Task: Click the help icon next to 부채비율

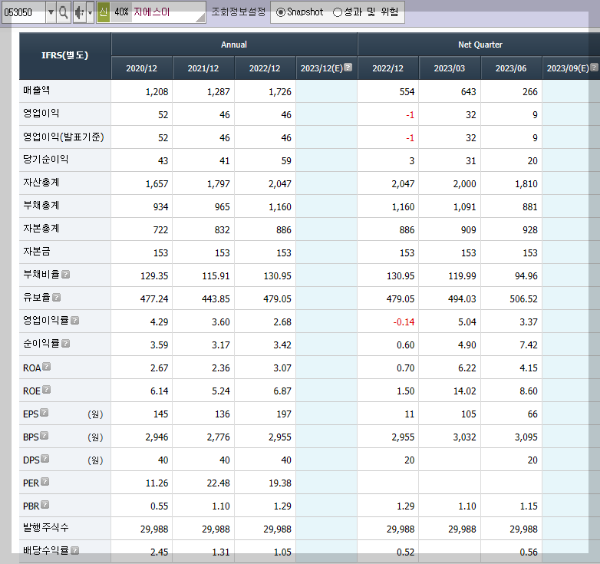Action: [x=66, y=274]
